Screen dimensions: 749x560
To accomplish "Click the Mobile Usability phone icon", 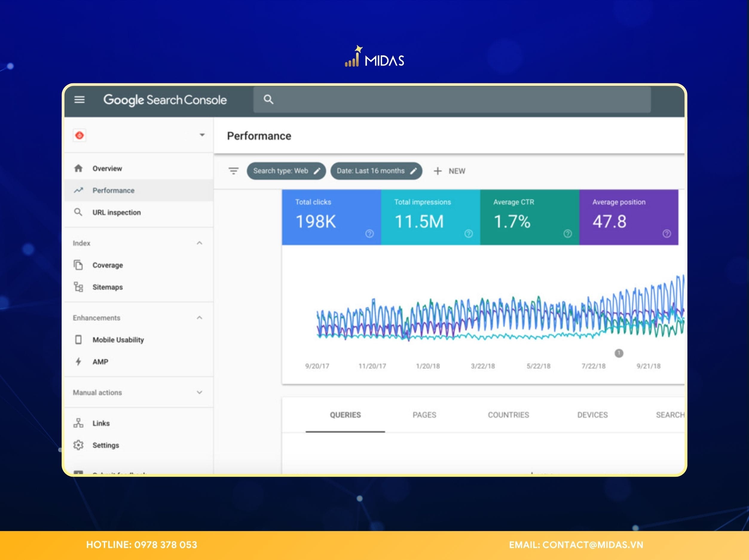I will click(78, 339).
